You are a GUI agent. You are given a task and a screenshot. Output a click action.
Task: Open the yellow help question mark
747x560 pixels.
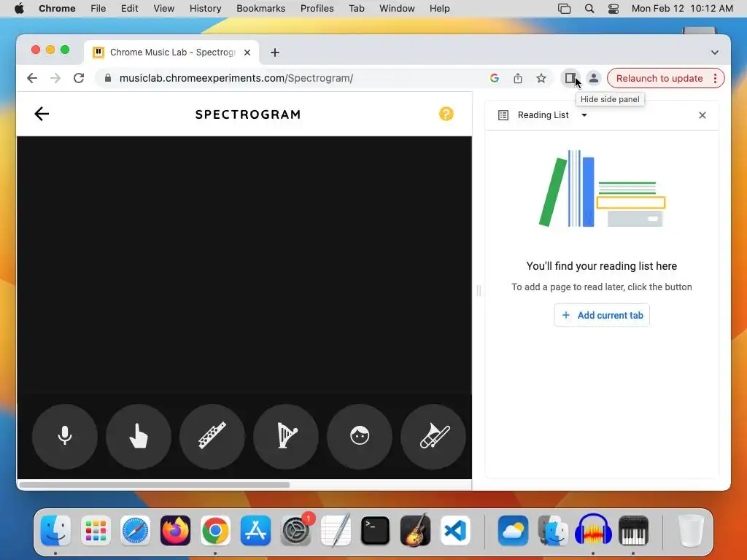(x=446, y=114)
